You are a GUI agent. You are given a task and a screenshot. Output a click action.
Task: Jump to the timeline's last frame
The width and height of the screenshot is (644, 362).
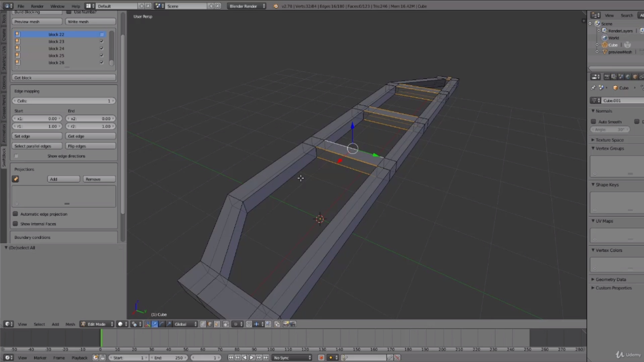coord(266,358)
